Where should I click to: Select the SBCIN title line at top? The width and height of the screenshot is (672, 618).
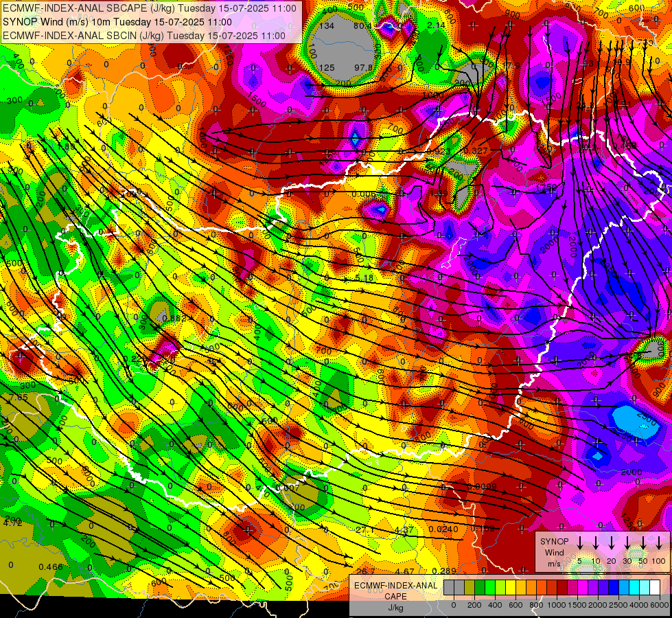point(143,36)
